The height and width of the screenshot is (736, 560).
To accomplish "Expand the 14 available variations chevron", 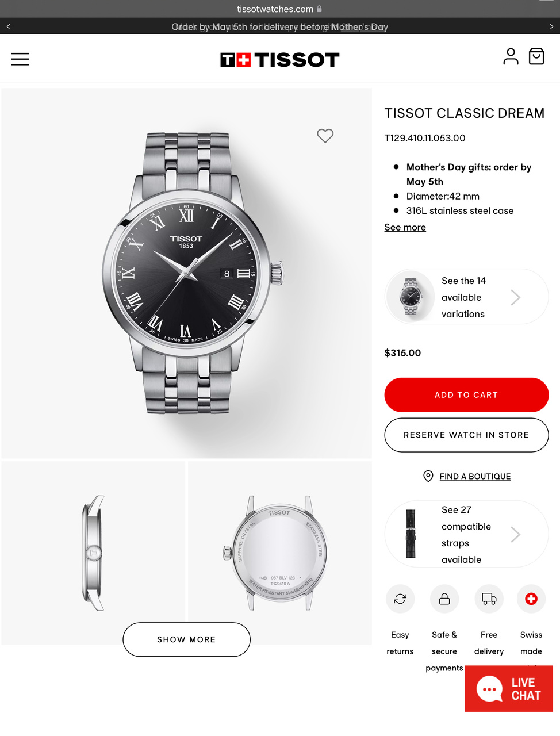I will (x=516, y=297).
